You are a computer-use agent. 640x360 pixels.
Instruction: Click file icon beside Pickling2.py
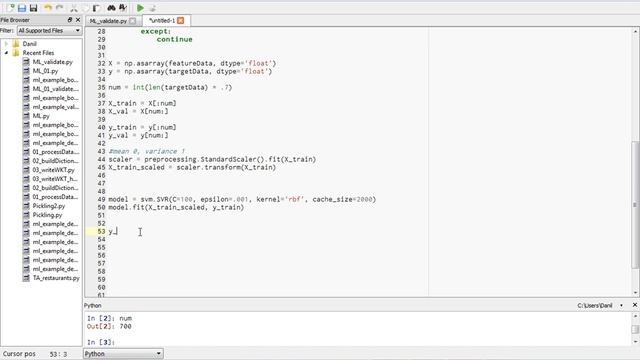click(27, 206)
